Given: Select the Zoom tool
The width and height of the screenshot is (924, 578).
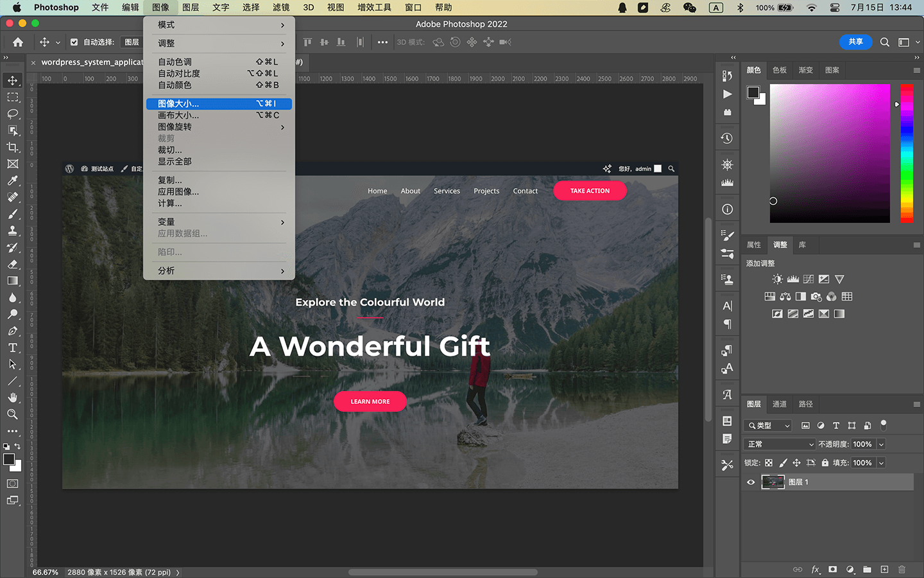Looking at the screenshot, I should tap(12, 414).
